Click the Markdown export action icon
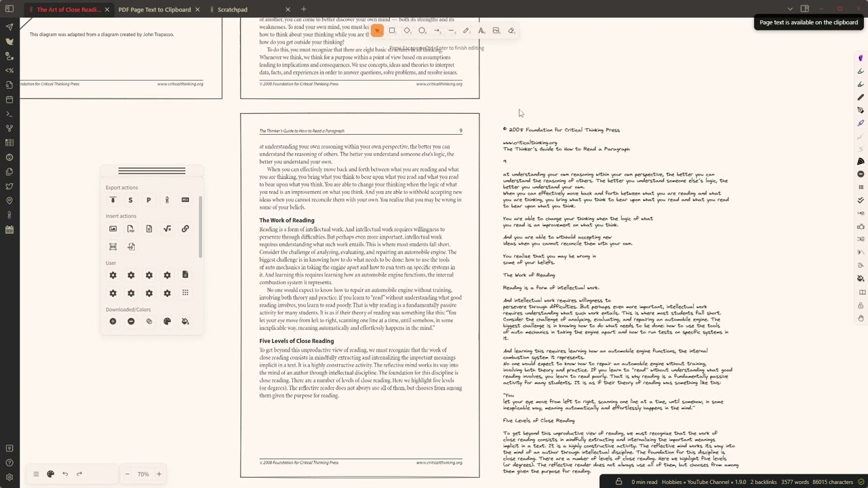The image size is (868, 488). [x=185, y=200]
